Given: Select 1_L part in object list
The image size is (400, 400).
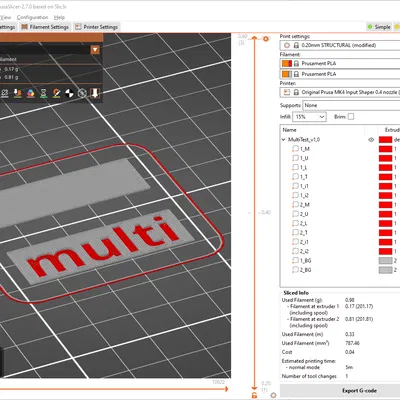Looking at the screenshot, I should coord(303,167).
